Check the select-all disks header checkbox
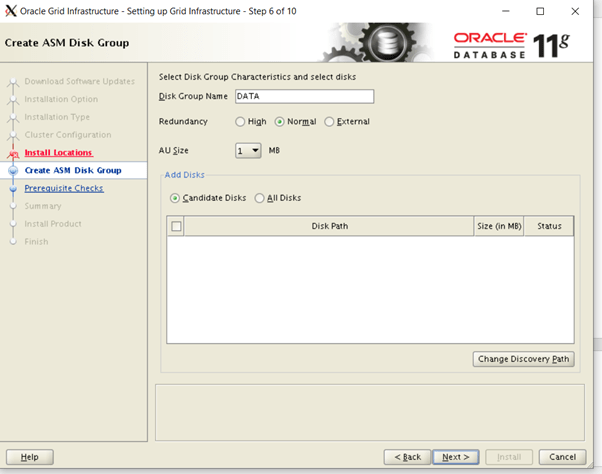 coord(177,227)
